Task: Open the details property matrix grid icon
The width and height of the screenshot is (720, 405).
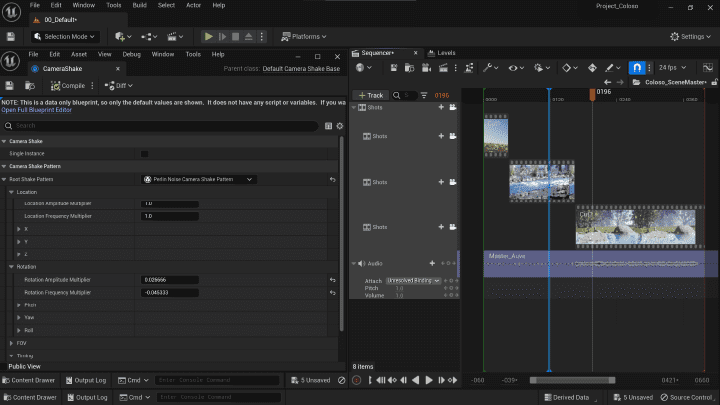Action: (x=328, y=126)
